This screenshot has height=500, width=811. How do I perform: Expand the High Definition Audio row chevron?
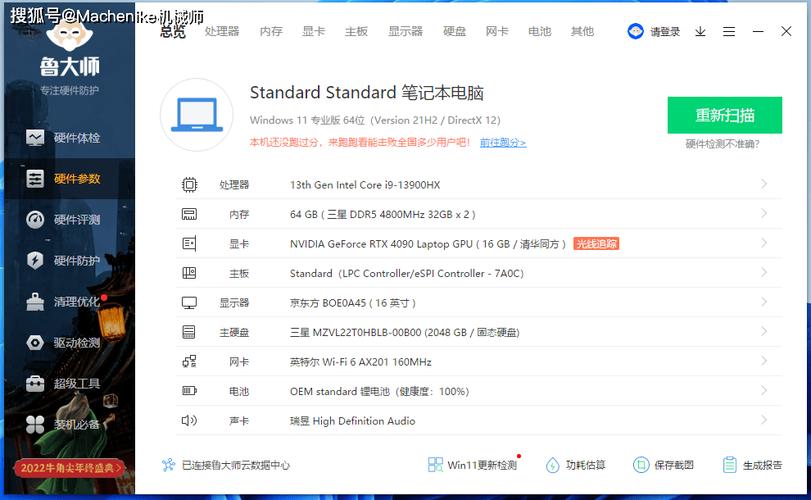[764, 420]
